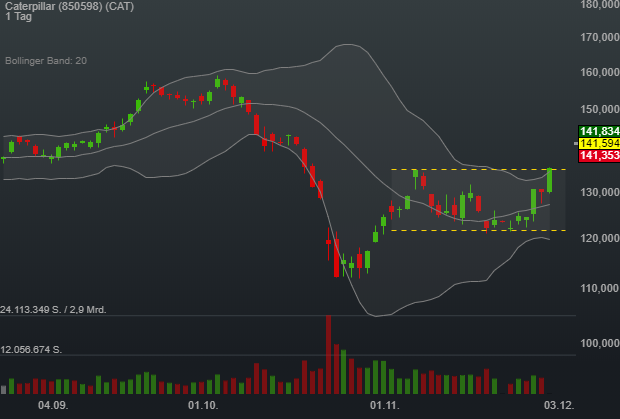Click the 100,000 price axis label
This screenshot has width=620, height=419.
[x=600, y=343]
